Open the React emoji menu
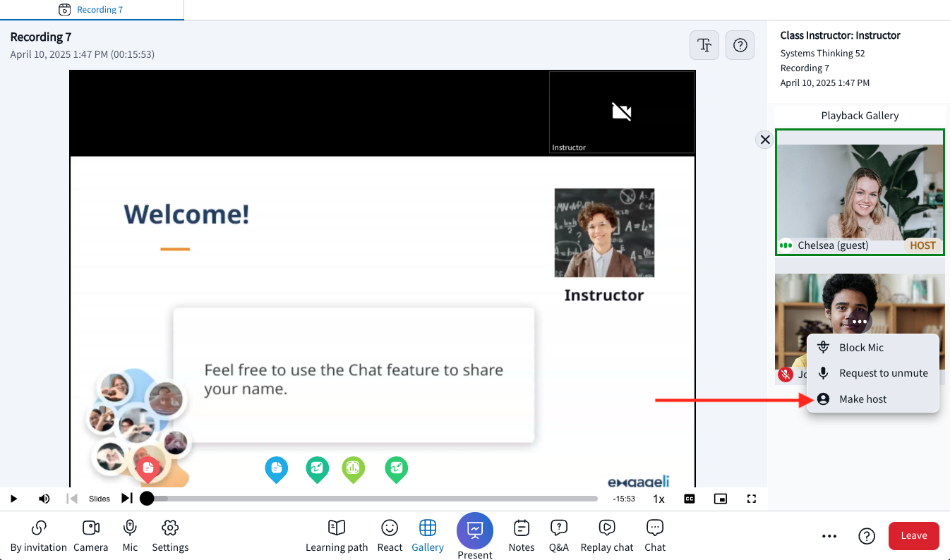950x560 pixels. [390, 535]
